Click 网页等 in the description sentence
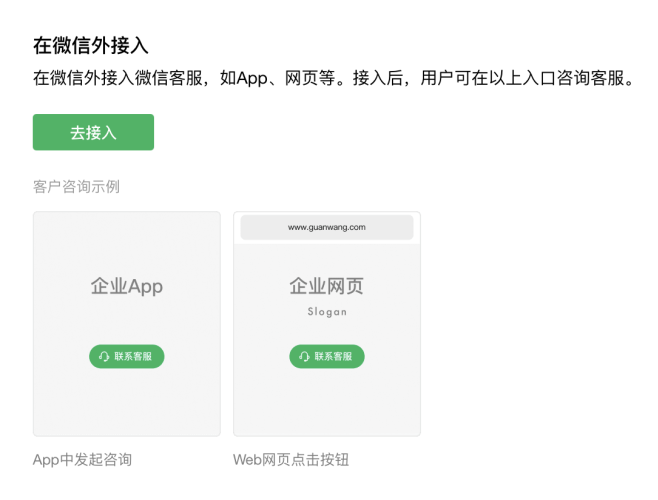Viewport: 658px width, 500px height. click(x=310, y=78)
